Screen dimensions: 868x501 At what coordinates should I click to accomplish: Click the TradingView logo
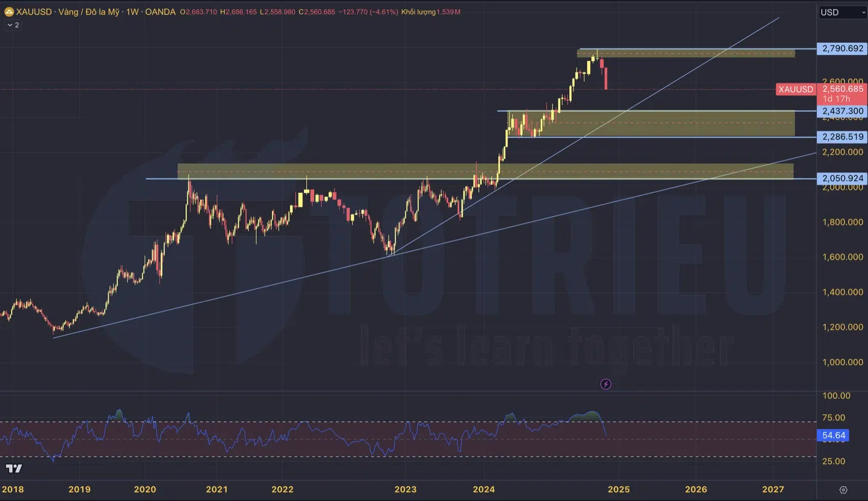tap(14, 468)
